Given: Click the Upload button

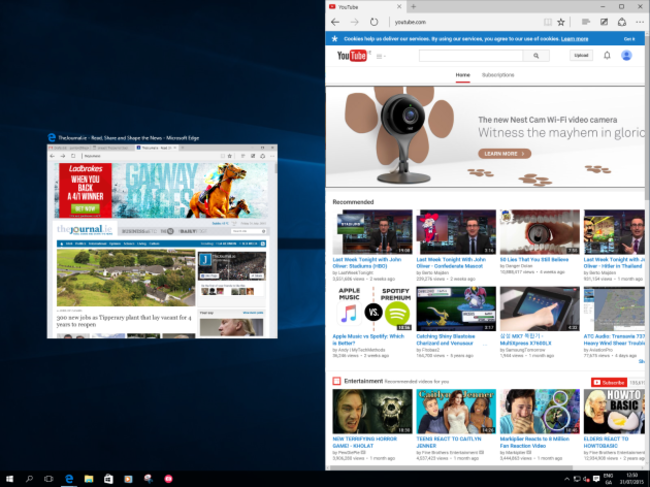Looking at the screenshot, I should pos(581,56).
